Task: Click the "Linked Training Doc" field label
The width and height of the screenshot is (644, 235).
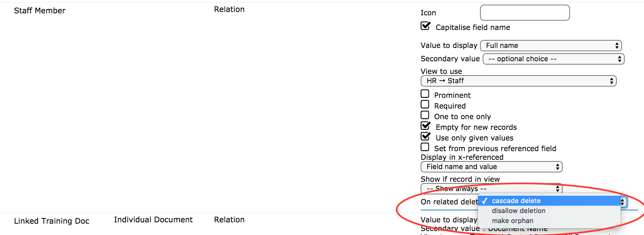Action: 52,221
